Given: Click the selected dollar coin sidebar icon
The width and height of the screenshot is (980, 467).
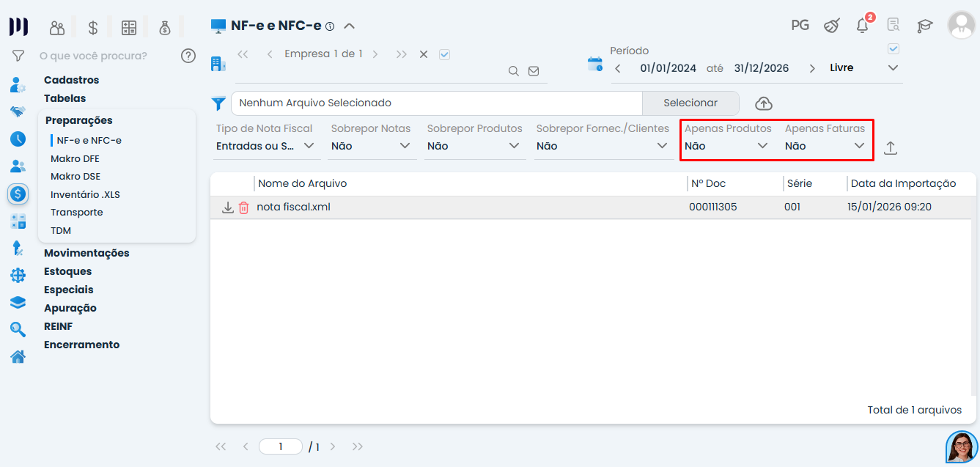Looking at the screenshot, I should pos(18,194).
